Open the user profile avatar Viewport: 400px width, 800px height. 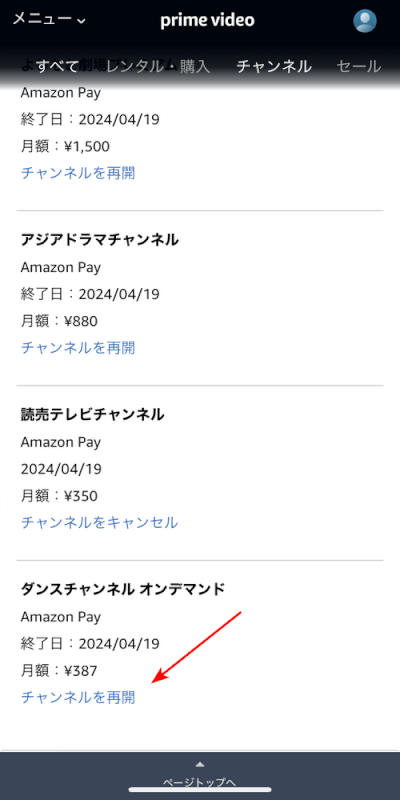coord(365,21)
